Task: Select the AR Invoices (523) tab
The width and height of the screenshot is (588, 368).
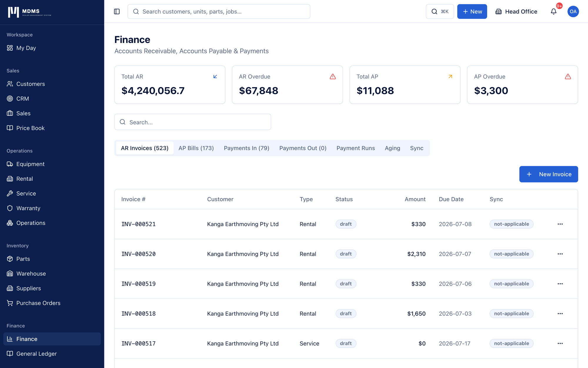Action: tap(145, 148)
